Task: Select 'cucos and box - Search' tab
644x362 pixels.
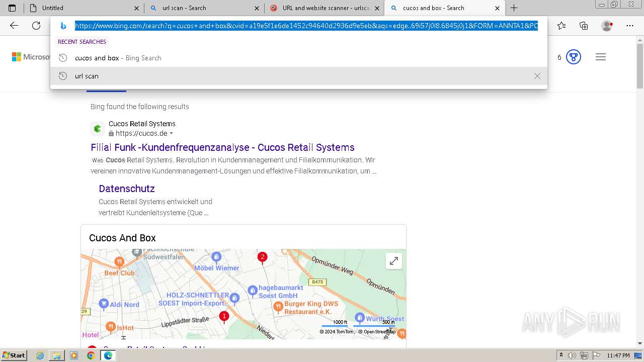Action: 445,8
